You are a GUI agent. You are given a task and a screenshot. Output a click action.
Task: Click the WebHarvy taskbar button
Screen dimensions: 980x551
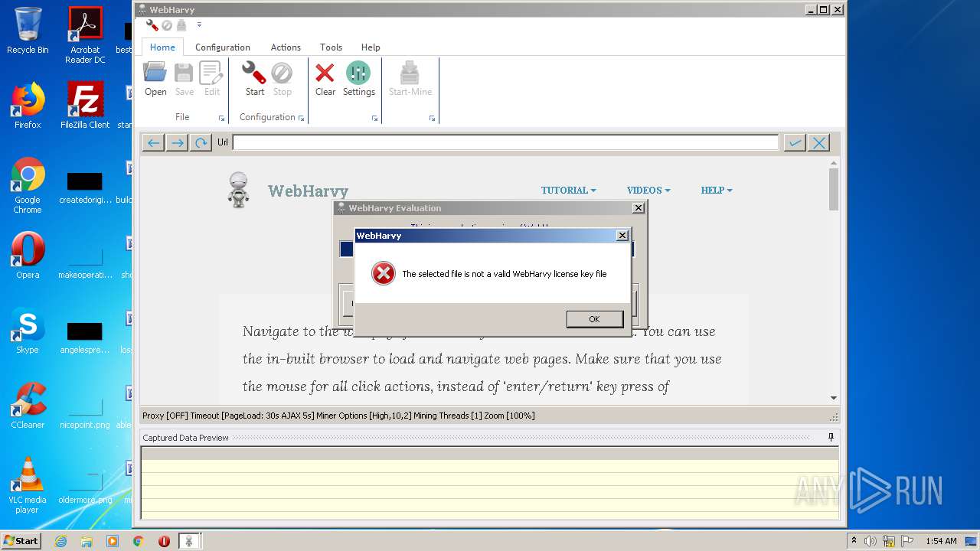pyautogui.click(x=189, y=541)
